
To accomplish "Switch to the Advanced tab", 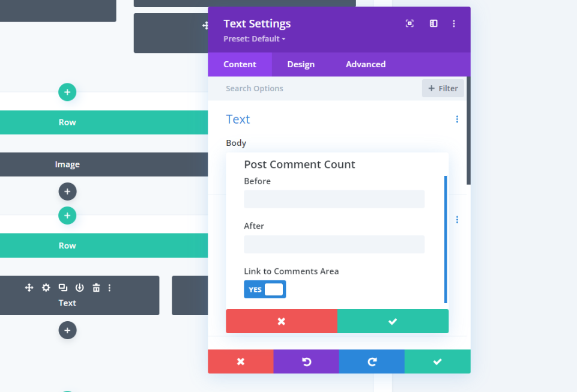I will click(366, 64).
